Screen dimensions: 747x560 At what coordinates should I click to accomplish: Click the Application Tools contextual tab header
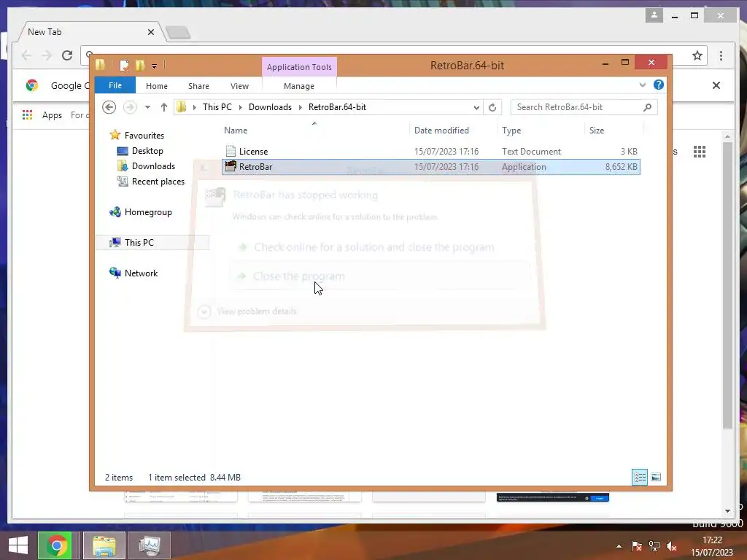click(298, 67)
